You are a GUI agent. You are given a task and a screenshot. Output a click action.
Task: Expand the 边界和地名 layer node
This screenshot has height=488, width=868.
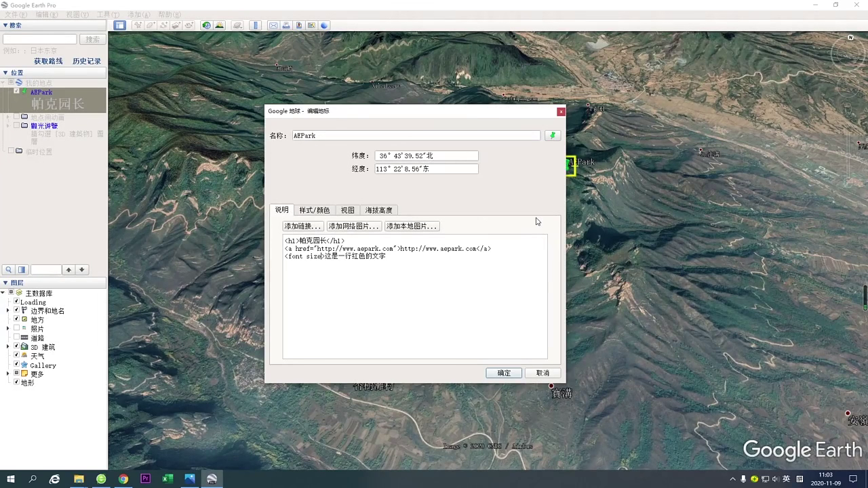pyautogui.click(x=8, y=310)
